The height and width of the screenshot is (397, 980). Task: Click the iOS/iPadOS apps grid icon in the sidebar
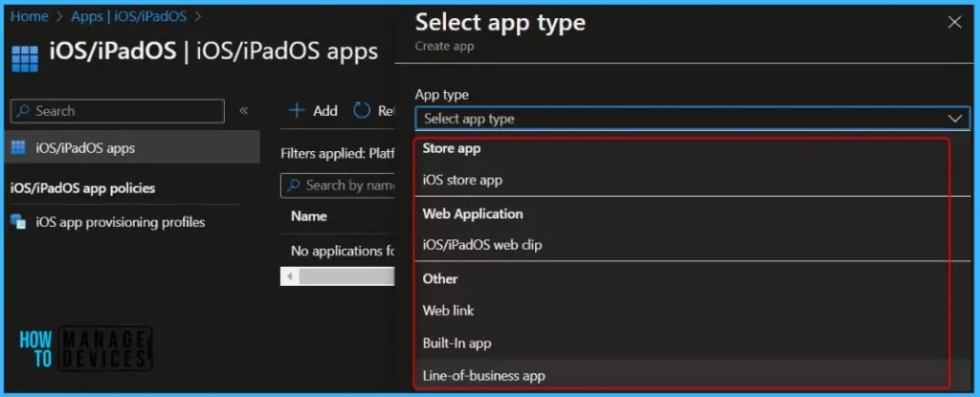[x=19, y=148]
